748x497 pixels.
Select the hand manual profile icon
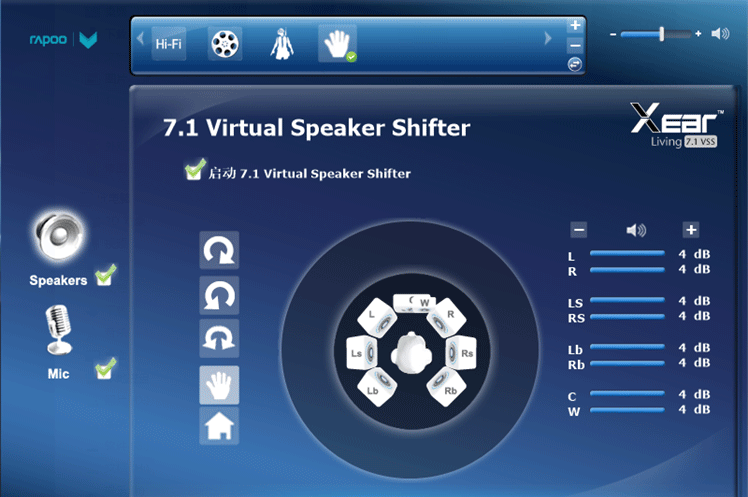pyautogui.click(x=337, y=44)
